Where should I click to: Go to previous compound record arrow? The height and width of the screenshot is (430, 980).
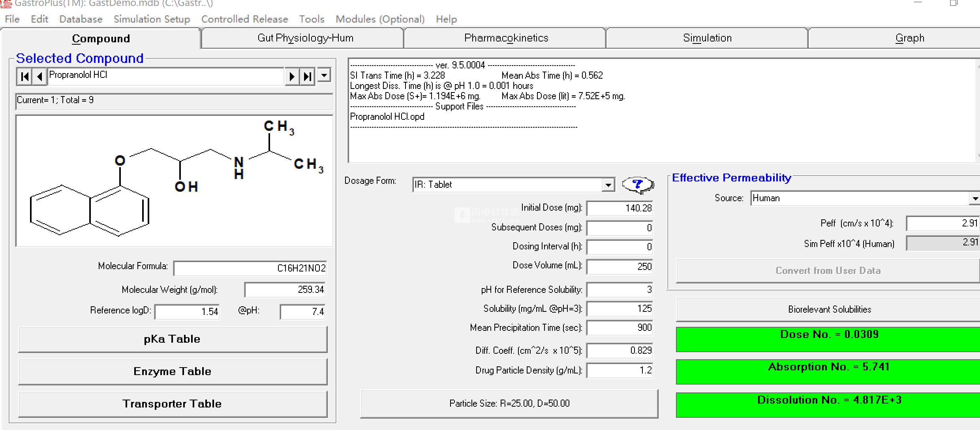tap(39, 76)
